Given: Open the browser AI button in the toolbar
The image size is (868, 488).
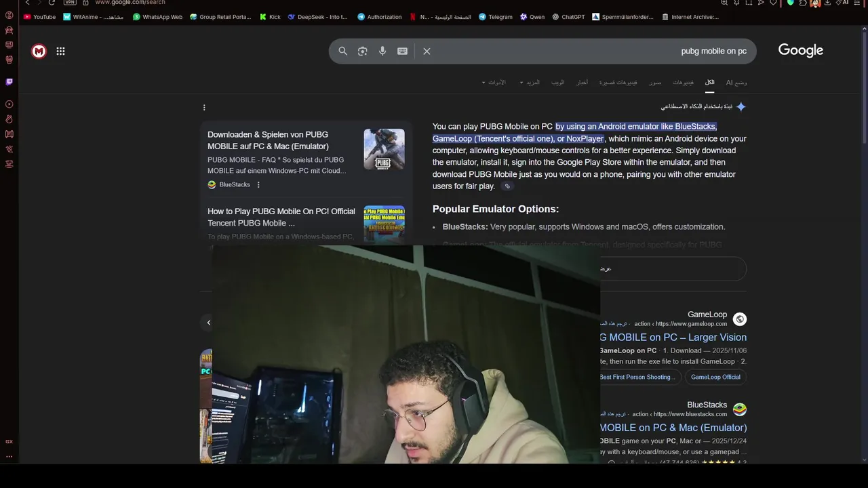Looking at the screenshot, I should pyautogui.click(x=842, y=3).
